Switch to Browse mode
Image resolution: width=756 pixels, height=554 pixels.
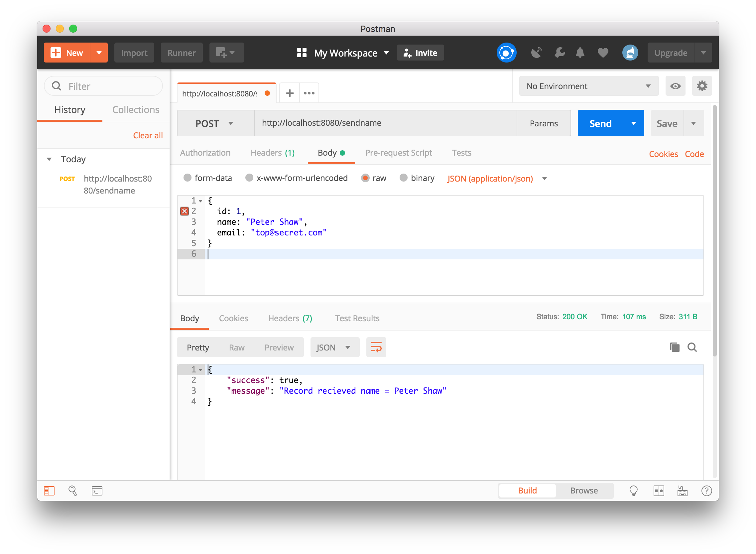click(x=584, y=490)
